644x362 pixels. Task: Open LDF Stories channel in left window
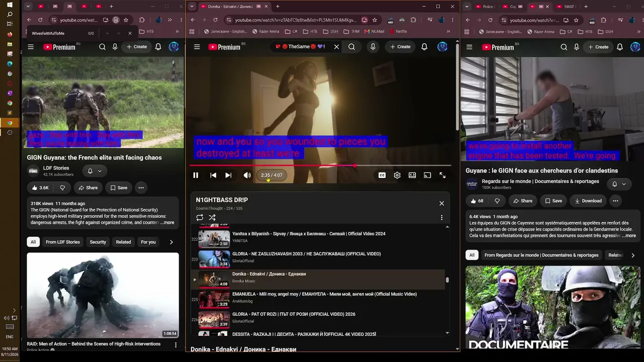coord(56,168)
